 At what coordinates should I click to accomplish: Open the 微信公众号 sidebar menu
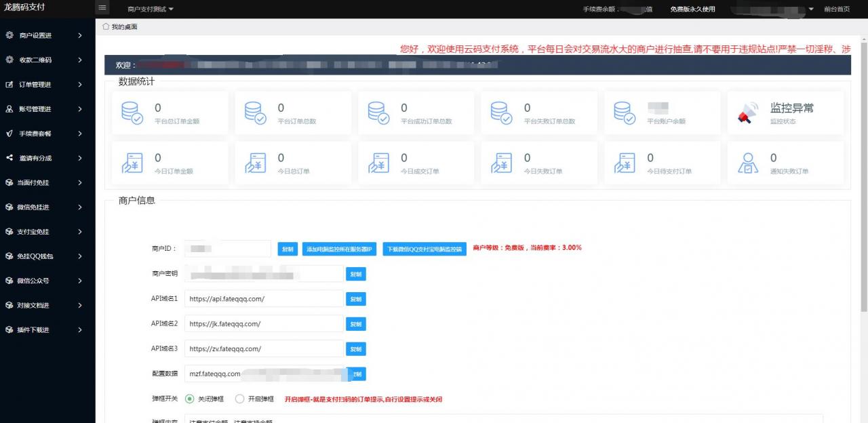[34, 281]
